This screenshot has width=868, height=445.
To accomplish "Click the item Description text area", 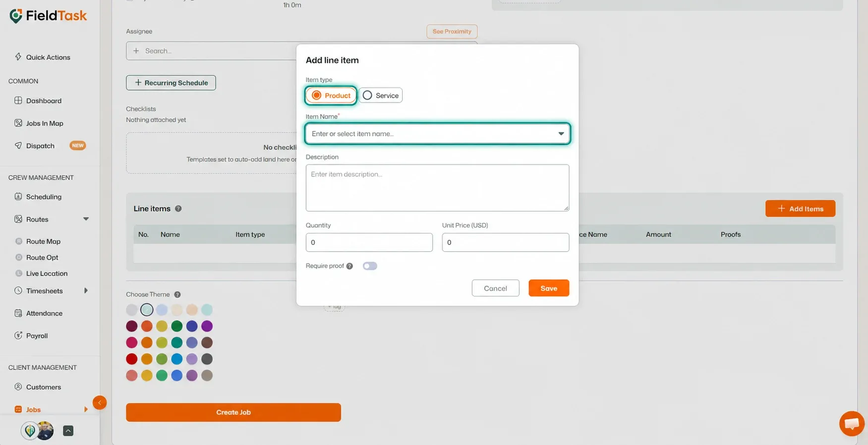I will coord(437,188).
